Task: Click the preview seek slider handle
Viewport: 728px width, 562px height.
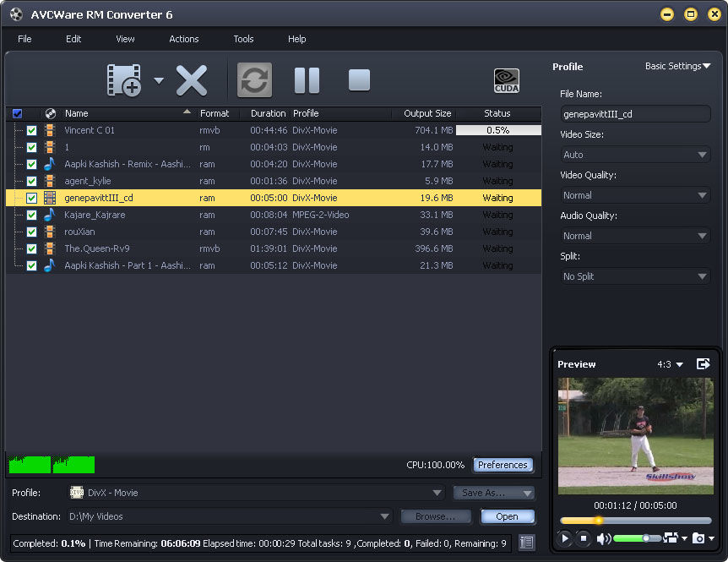Action: point(599,521)
